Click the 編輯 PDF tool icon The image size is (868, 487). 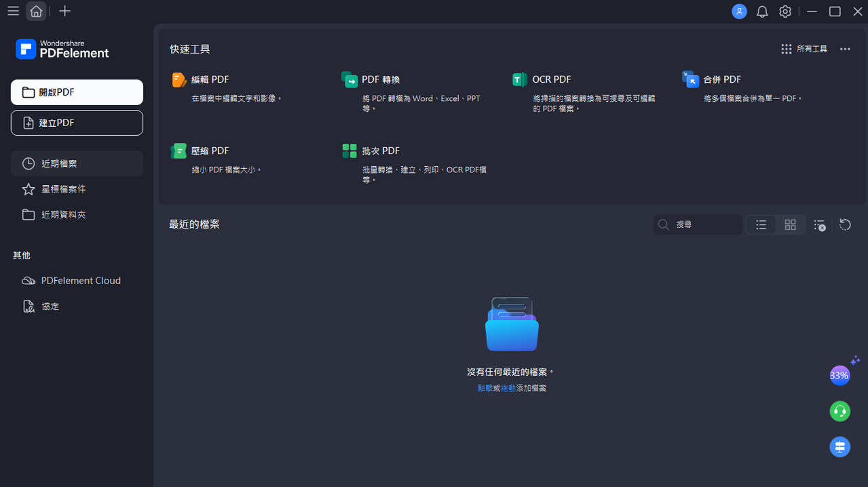179,80
